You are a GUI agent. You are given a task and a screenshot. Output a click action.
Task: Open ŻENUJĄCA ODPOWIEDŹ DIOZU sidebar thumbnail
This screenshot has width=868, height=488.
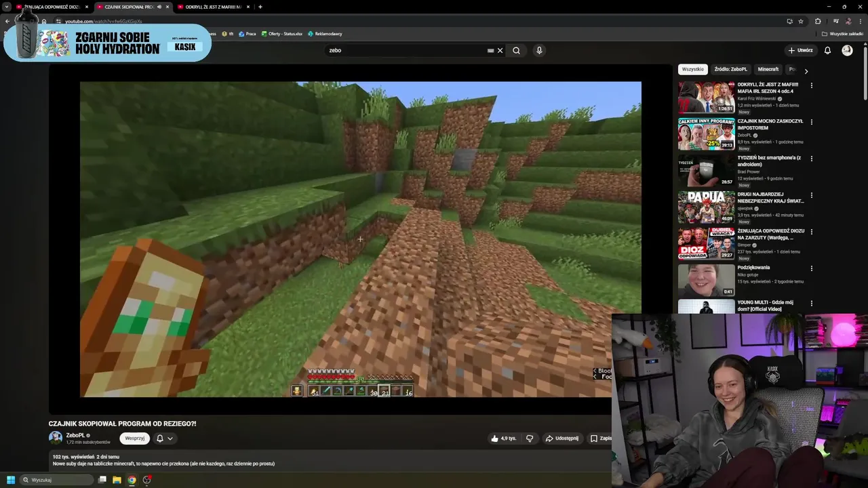(707, 243)
